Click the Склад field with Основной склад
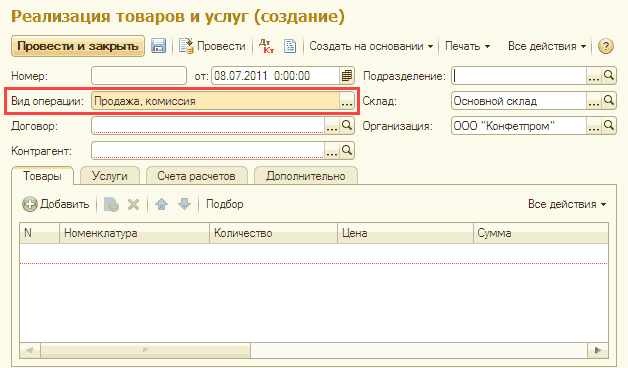The height and width of the screenshot is (368, 628). pyautogui.click(x=519, y=101)
